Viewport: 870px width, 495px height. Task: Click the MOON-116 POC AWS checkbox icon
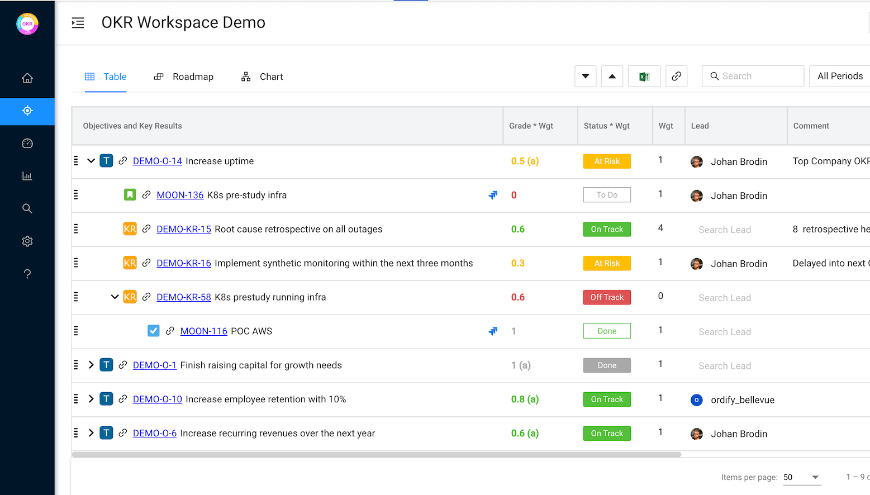[x=153, y=331]
